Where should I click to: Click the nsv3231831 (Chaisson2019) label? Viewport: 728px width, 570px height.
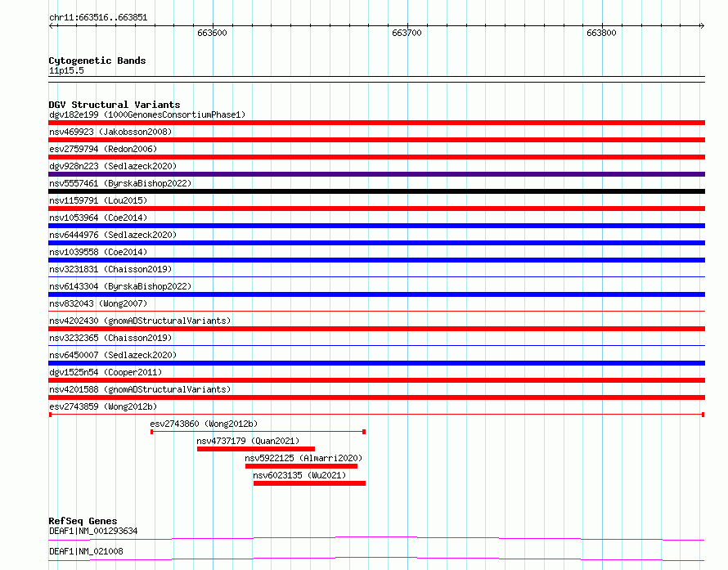click(110, 269)
